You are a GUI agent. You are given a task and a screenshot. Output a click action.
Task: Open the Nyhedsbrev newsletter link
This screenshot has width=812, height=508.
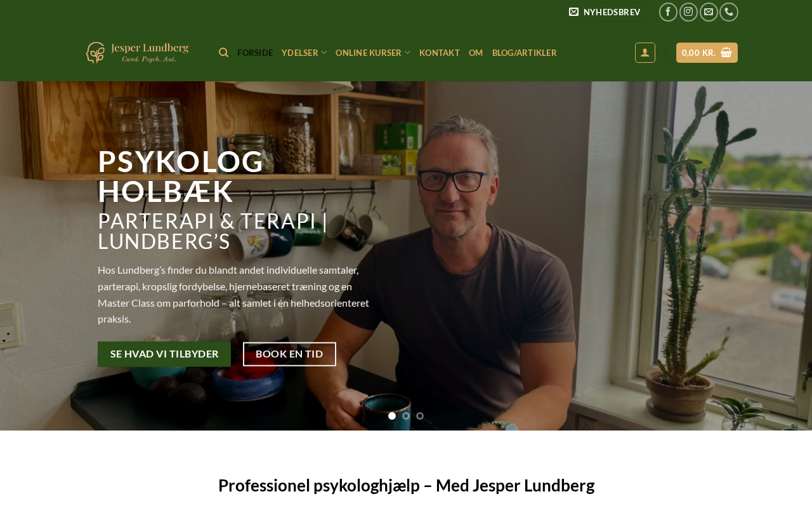click(x=605, y=12)
